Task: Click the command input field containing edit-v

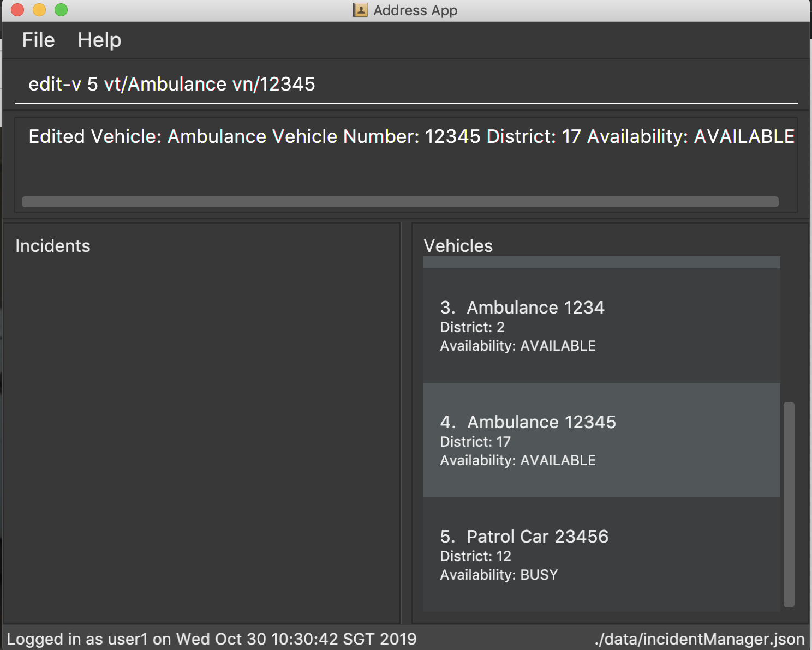Action: (x=406, y=84)
